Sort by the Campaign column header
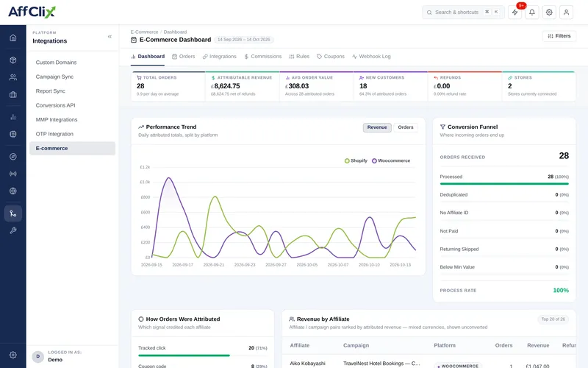This screenshot has height=368, width=588. (356, 345)
